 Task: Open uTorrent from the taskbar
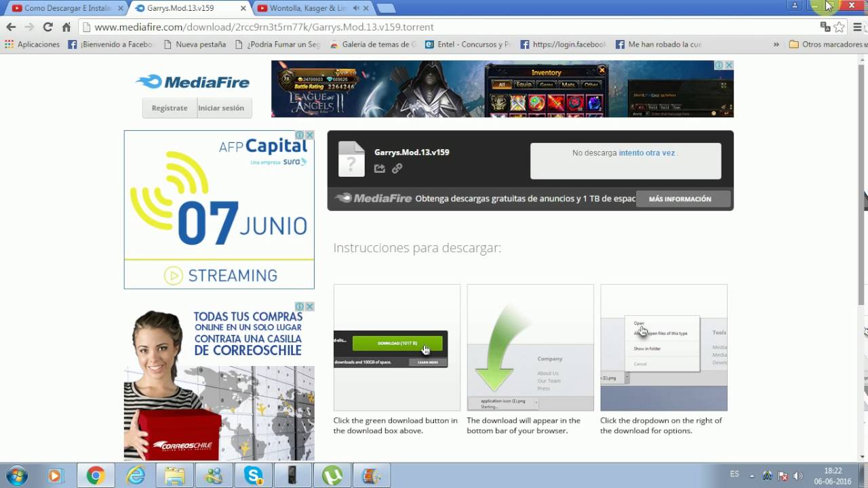pos(332,476)
